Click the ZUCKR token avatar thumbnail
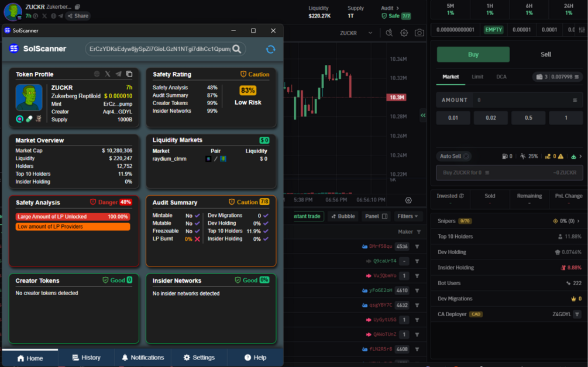The width and height of the screenshot is (588, 367). tap(29, 98)
